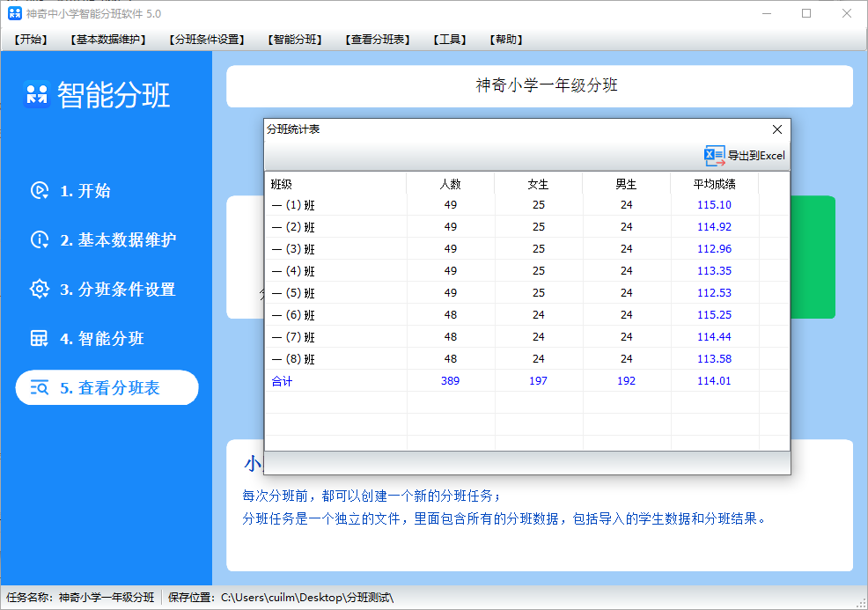This screenshot has width=868, height=610.
Task: Click the 平均成绩 column header
Action: click(x=714, y=184)
